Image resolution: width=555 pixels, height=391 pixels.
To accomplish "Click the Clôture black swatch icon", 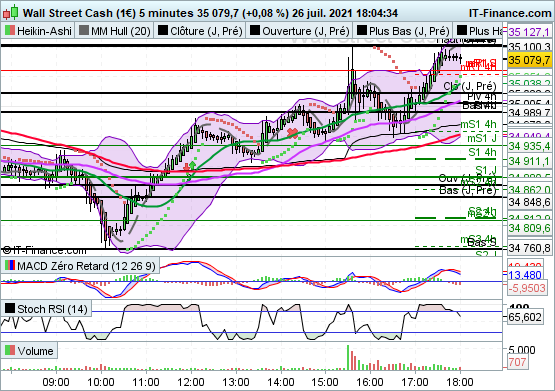I will 163,30.
